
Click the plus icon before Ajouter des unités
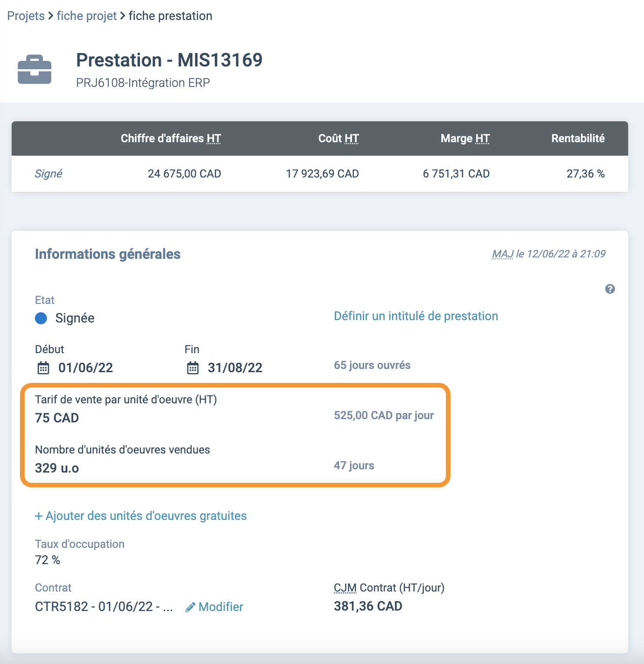[39, 516]
